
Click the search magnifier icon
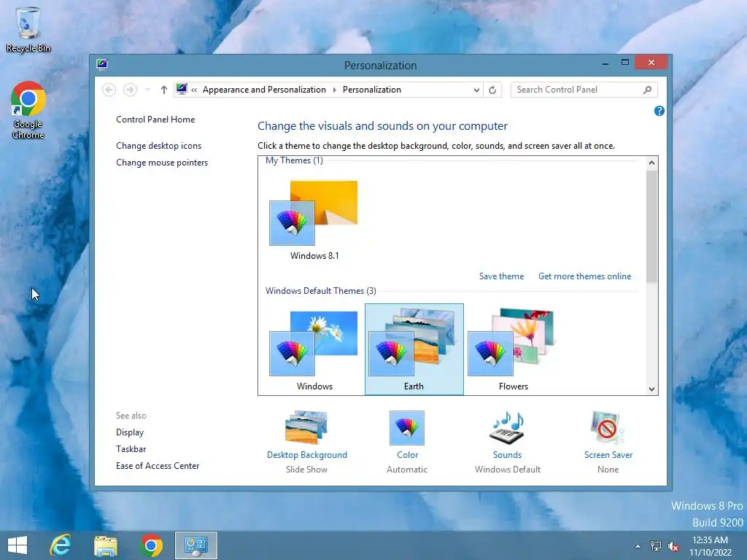648,90
